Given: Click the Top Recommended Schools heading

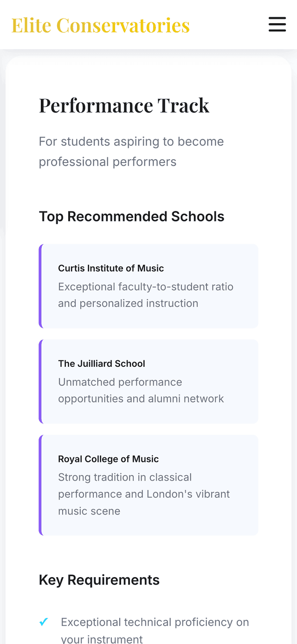Looking at the screenshot, I should pos(131,216).
